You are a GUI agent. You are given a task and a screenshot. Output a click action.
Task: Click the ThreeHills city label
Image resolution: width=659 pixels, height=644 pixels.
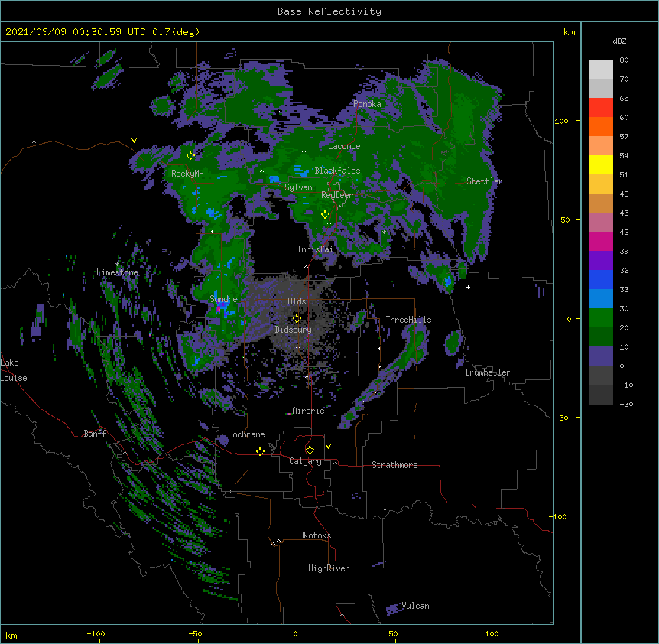pos(408,320)
